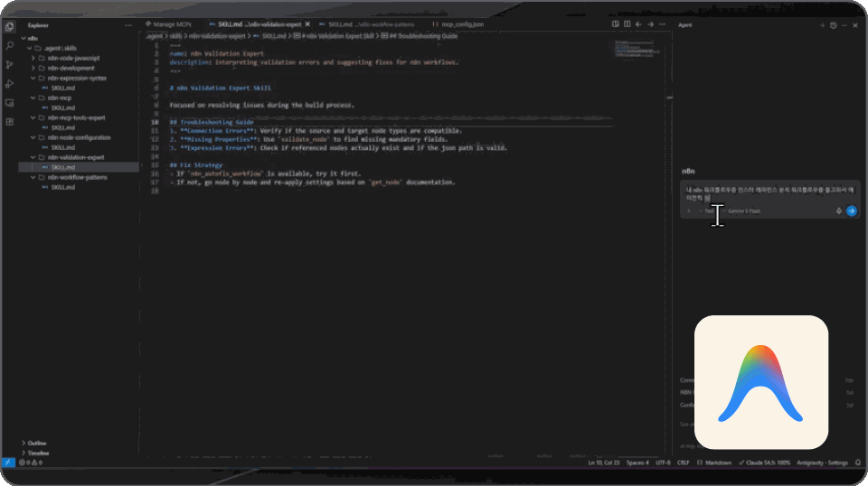Click the Spaces: 4 indentation setting

[637, 463]
